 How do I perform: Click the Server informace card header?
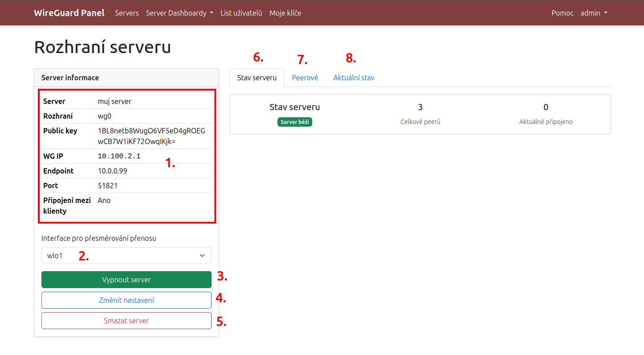pos(126,78)
